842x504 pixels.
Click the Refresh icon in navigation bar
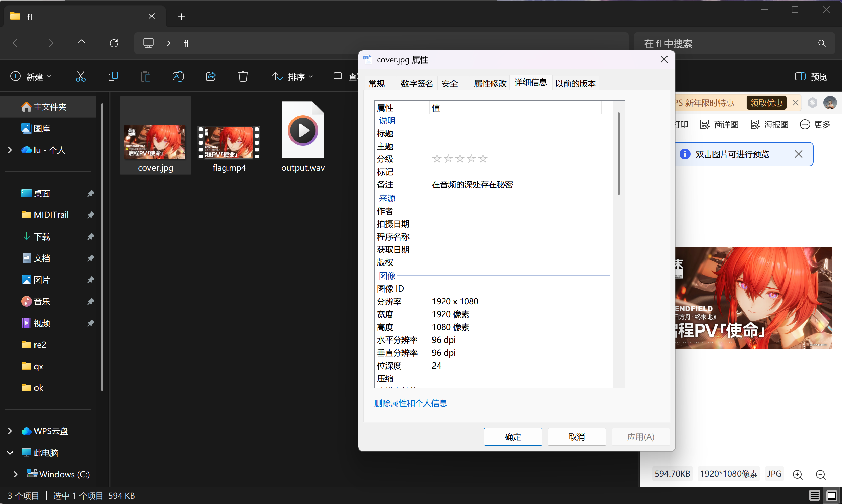pos(114,43)
